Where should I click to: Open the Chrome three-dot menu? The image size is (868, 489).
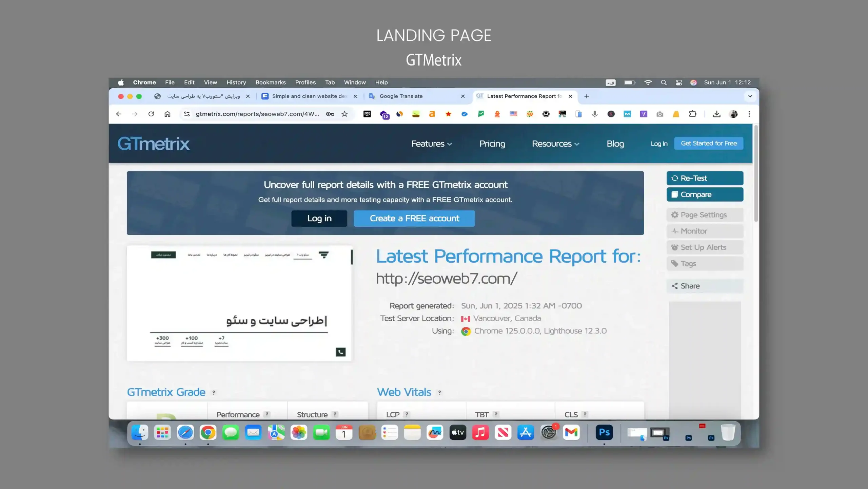click(749, 114)
